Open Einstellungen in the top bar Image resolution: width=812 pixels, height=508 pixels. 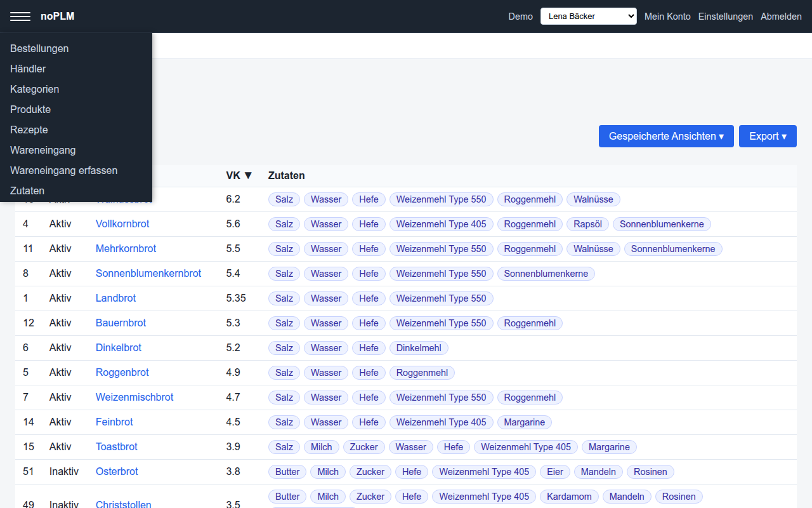point(726,17)
